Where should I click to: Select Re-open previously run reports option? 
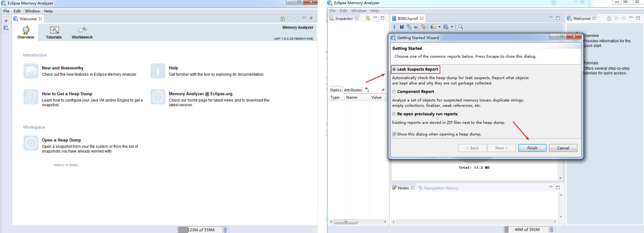click(394, 114)
